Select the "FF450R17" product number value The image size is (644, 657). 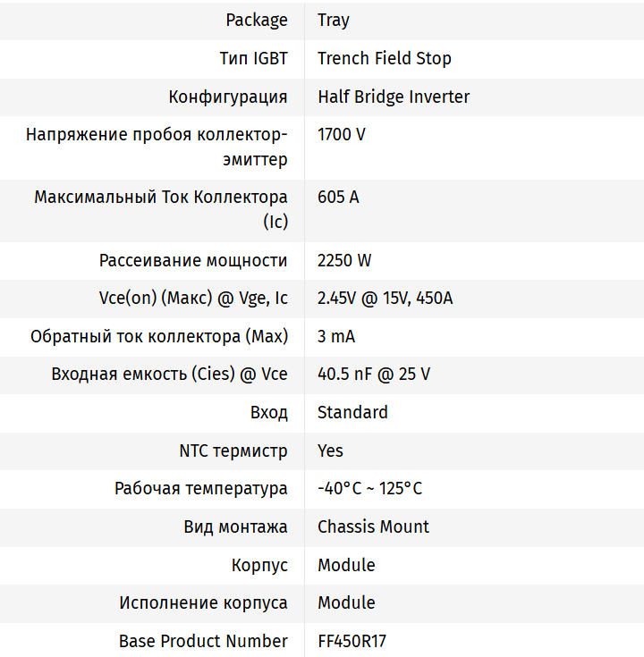pyautogui.click(x=352, y=641)
